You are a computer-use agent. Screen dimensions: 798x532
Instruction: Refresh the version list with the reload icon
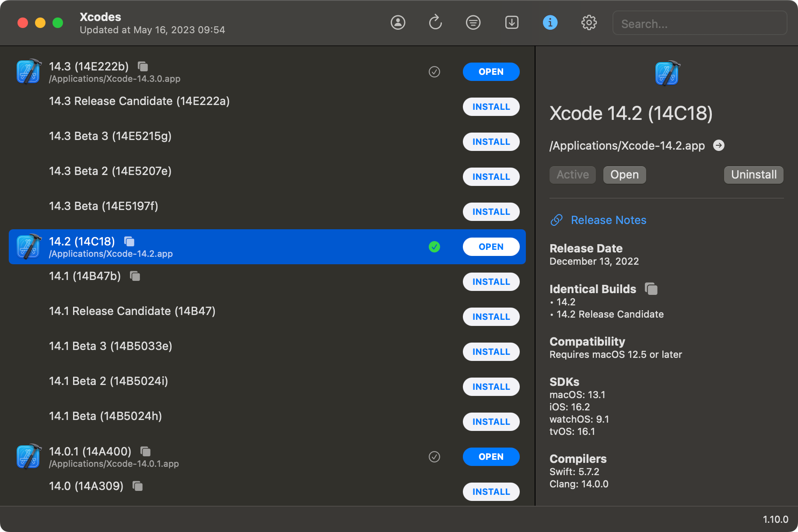coord(435,23)
